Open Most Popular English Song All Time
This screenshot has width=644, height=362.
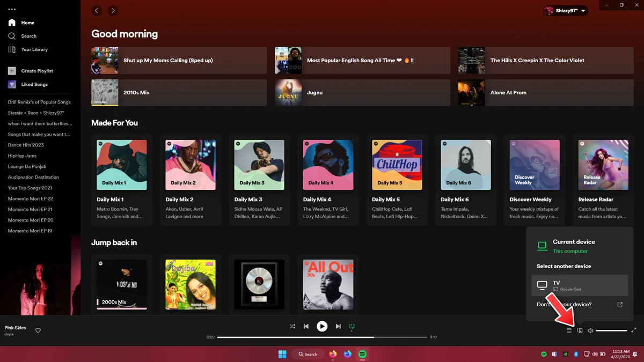point(362,60)
